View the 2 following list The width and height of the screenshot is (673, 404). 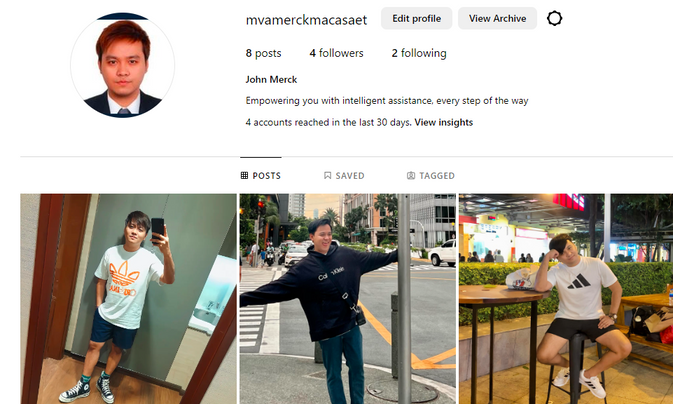tap(419, 53)
